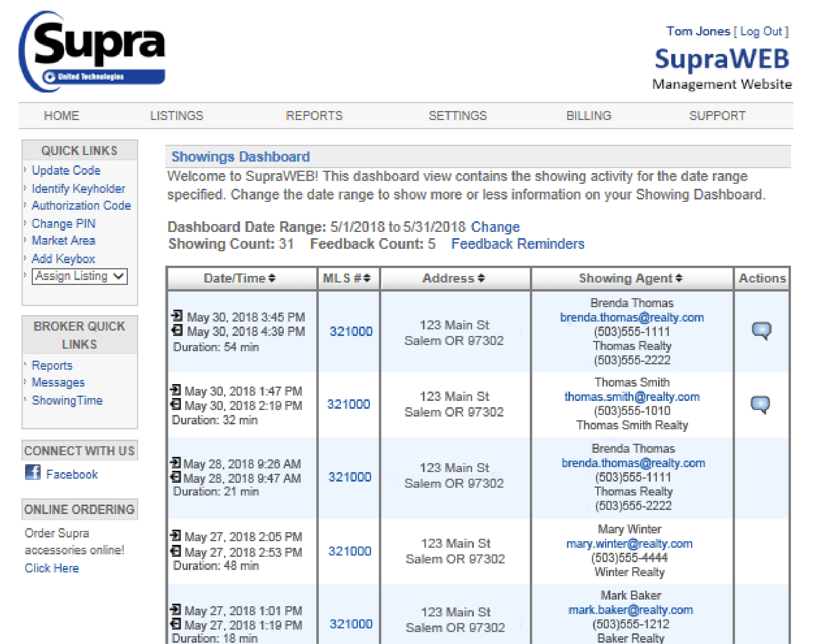Image resolution: width=821 pixels, height=644 pixels.
Task: Open the LISTINGS menu
Action: click(176, 116)
